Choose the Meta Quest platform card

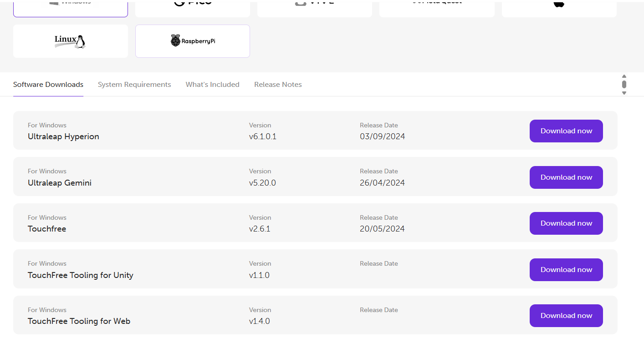point(436,7)
